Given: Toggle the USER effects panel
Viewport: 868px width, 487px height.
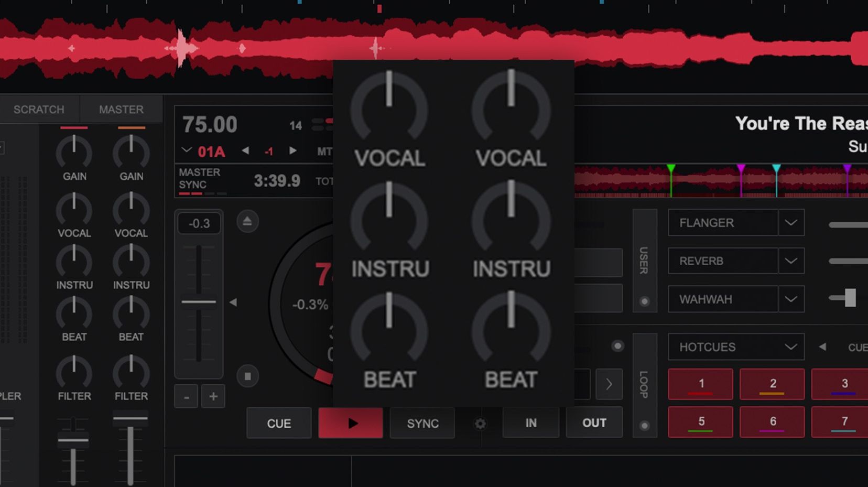Looking at the screenshot, I should pyautogui.click(x=644, y=262).
